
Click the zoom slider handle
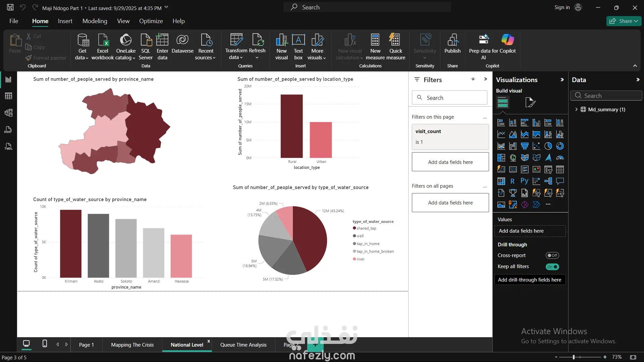574,357
